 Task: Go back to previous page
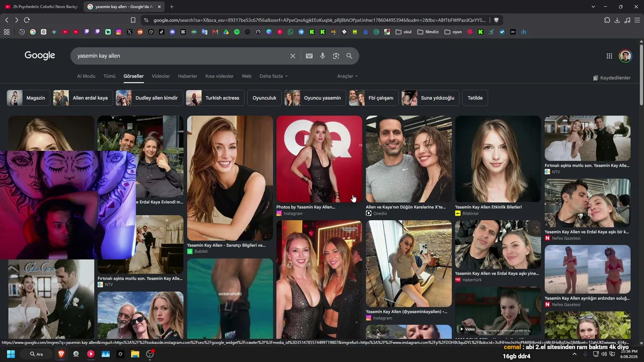(7, 20)
